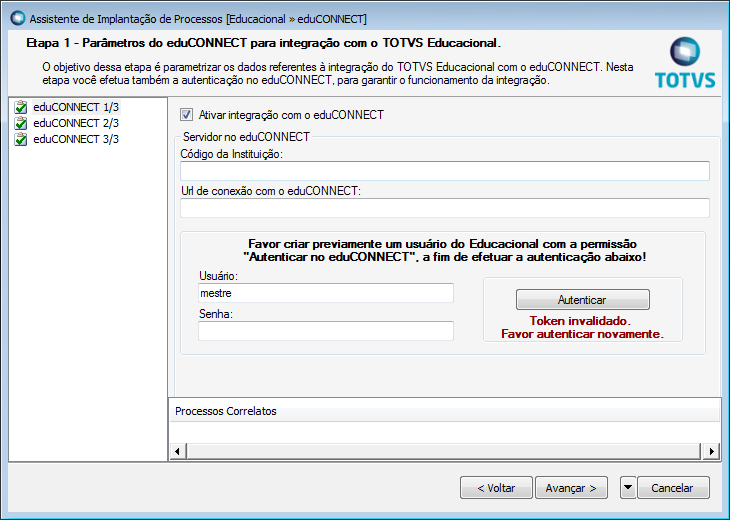Go back with the Voltar button
This screenshot has width=730, height=520.
(496, 488)
